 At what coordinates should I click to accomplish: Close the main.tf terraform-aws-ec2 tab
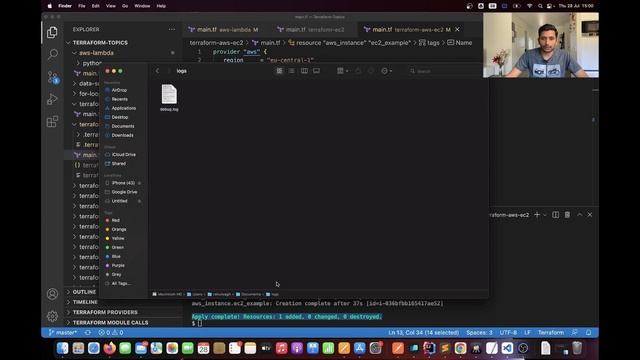click(x=457, y=29)
